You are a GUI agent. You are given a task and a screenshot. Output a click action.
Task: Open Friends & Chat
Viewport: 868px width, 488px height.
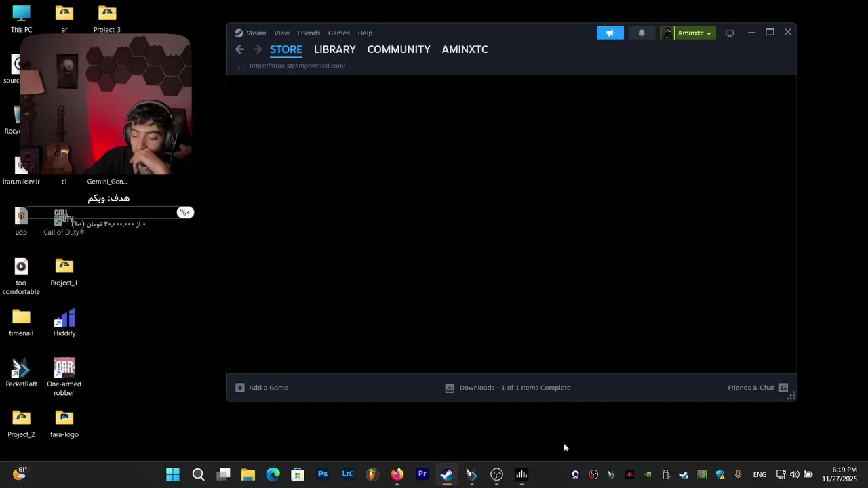pos(757,388)
